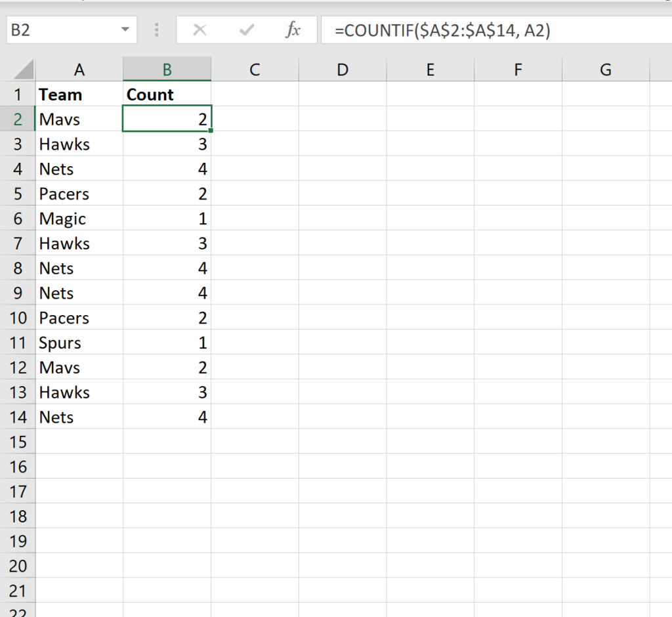Click the COUNTIF formula text in formula bar
Image resolution: width=672 pixels, height=617 pixels.
point(442,30)
